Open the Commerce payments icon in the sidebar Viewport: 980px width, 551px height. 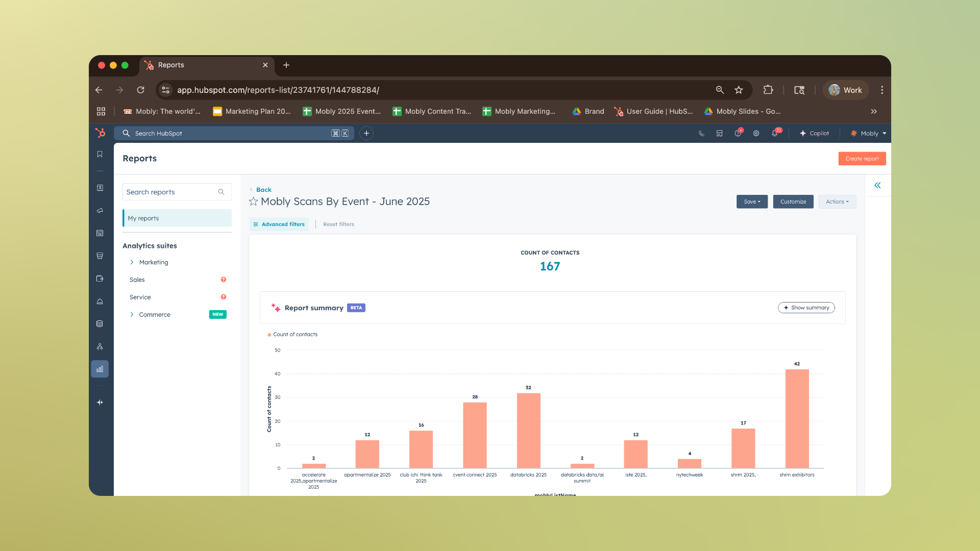point(100,279)
